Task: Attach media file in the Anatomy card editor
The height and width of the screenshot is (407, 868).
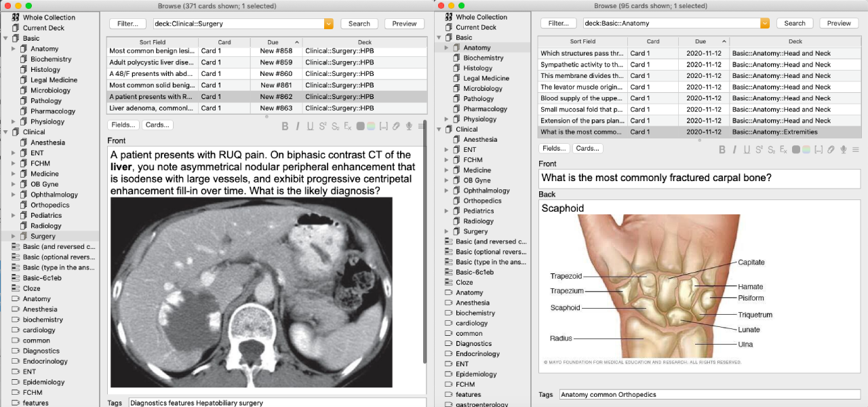Action: click(831, 149)
